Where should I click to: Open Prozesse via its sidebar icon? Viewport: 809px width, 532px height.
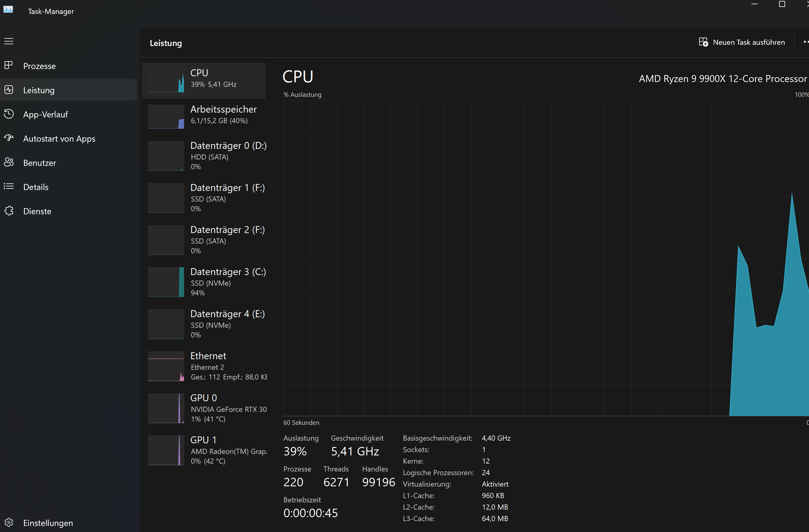point(9,65)
